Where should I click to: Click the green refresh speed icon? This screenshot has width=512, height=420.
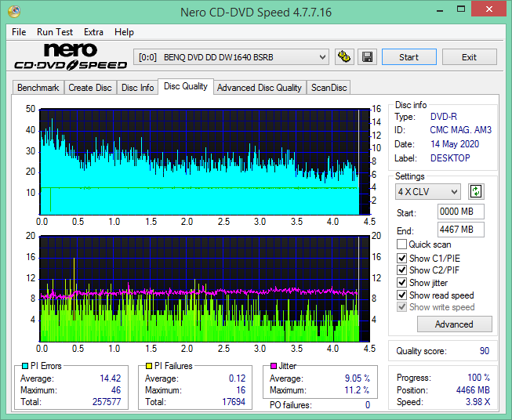(476, 191)
